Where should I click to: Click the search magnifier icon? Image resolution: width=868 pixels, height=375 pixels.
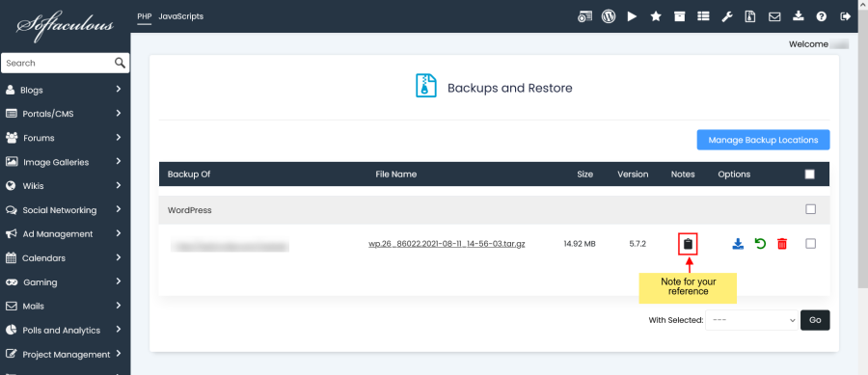121,63
